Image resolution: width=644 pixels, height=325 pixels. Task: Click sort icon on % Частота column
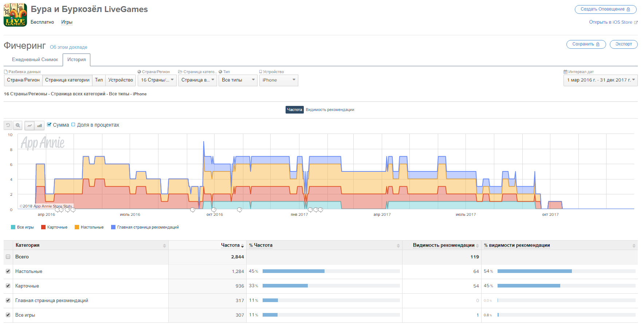[x=398, y=246]
